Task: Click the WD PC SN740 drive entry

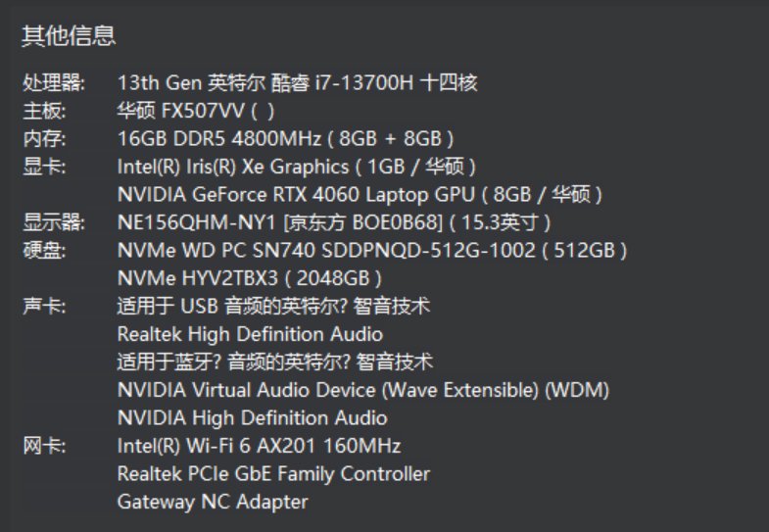Action: (x=372, y=251)
